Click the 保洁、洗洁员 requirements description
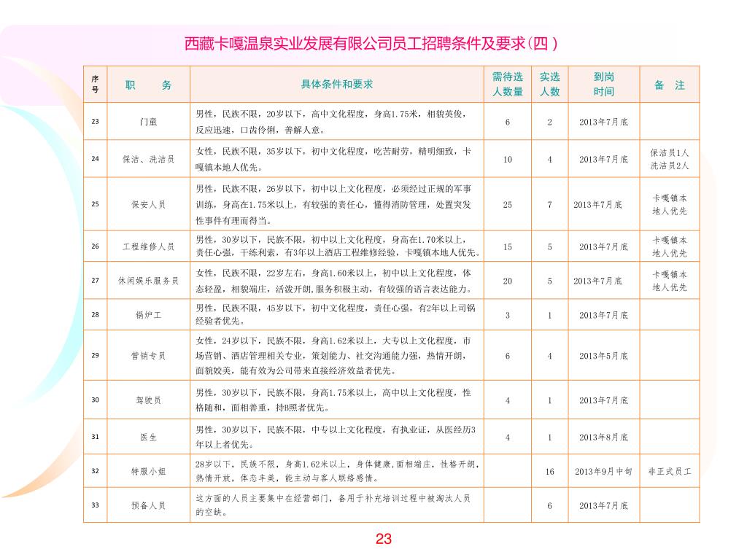The width and height of the screenshot is (747, 560). pyautogui.click(x=333, y=159)
